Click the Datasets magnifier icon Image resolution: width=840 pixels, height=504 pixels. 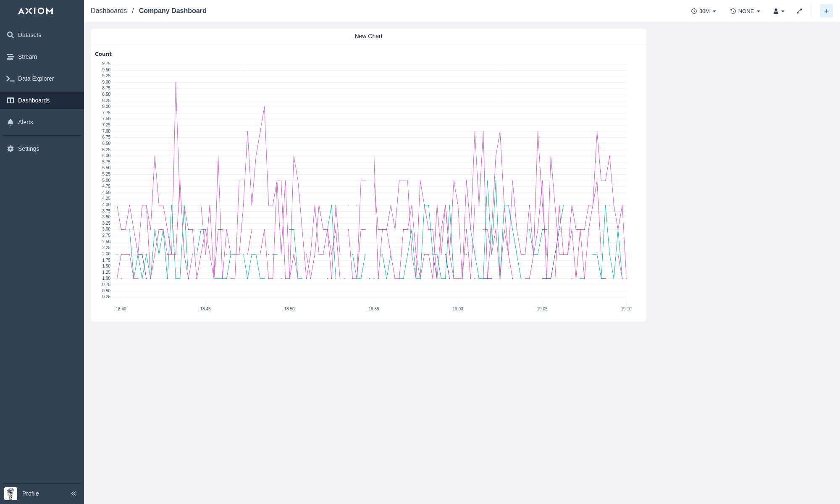tap(10, 35)
